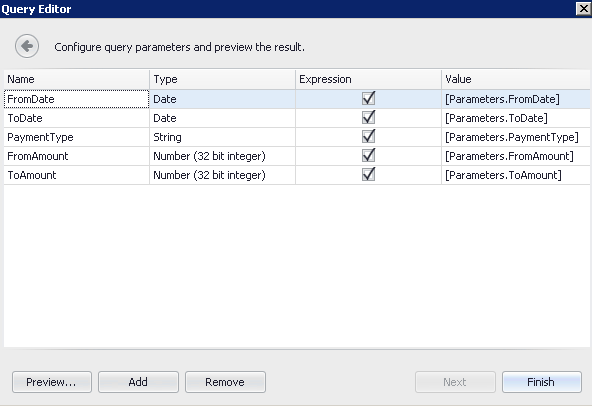The image size is (592, 406).
Task: Finish the query configuration
Action: [541, 382]
